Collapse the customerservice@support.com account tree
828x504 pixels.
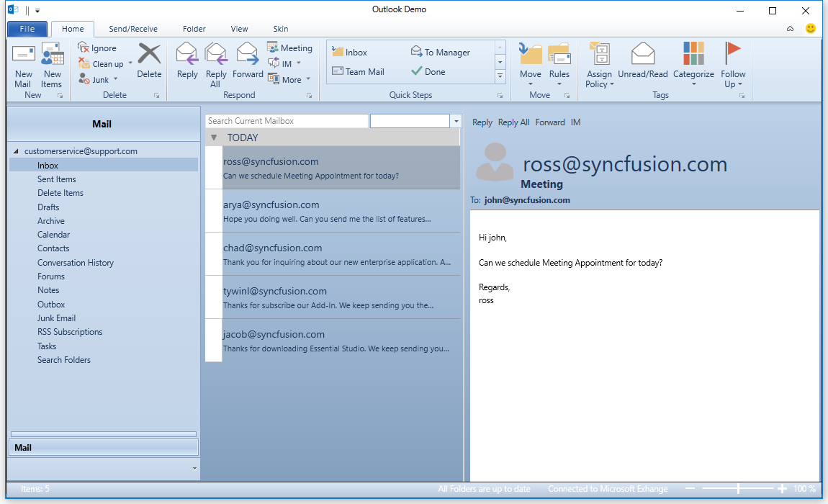click(17, 152)
